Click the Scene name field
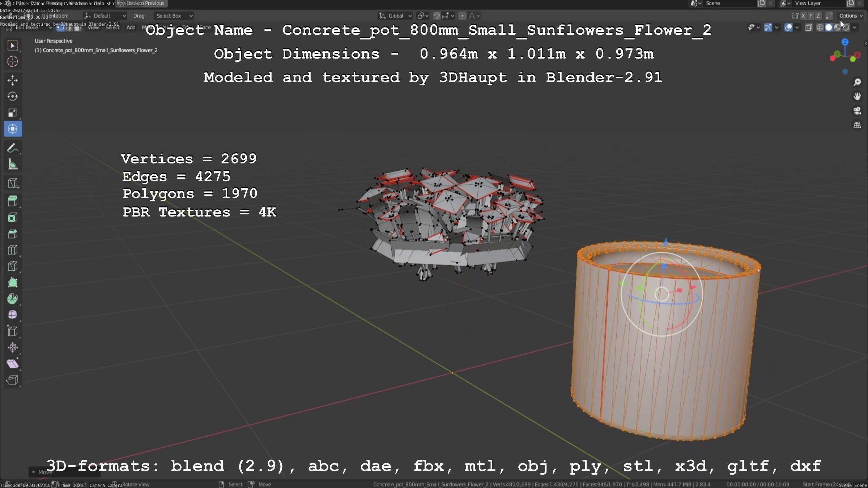Image resolution: width=868 pixels, height=488 pixels. pos(729,4)
